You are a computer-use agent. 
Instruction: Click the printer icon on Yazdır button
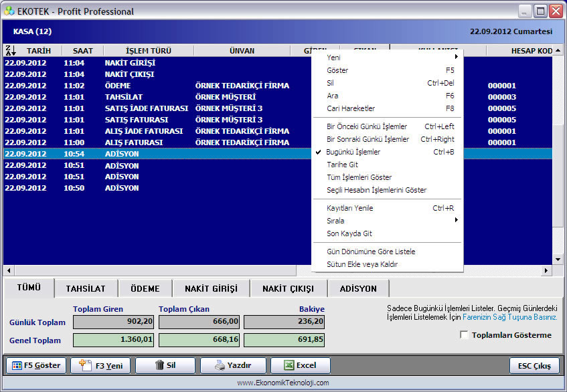(x=220, y=366)
